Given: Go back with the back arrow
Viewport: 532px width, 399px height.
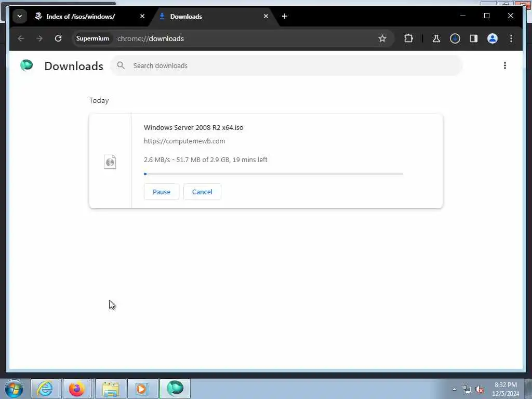Looking at the screenshot, I should [x=21, y=38].
